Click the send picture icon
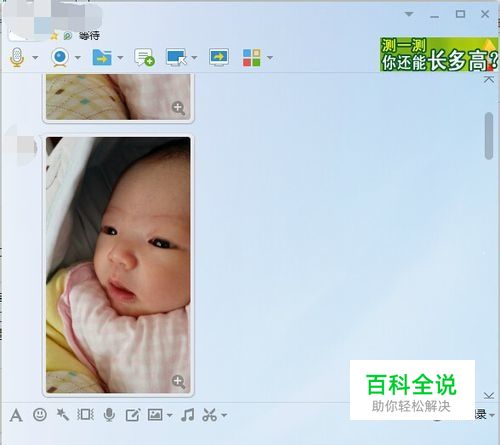 click(155, 415)
